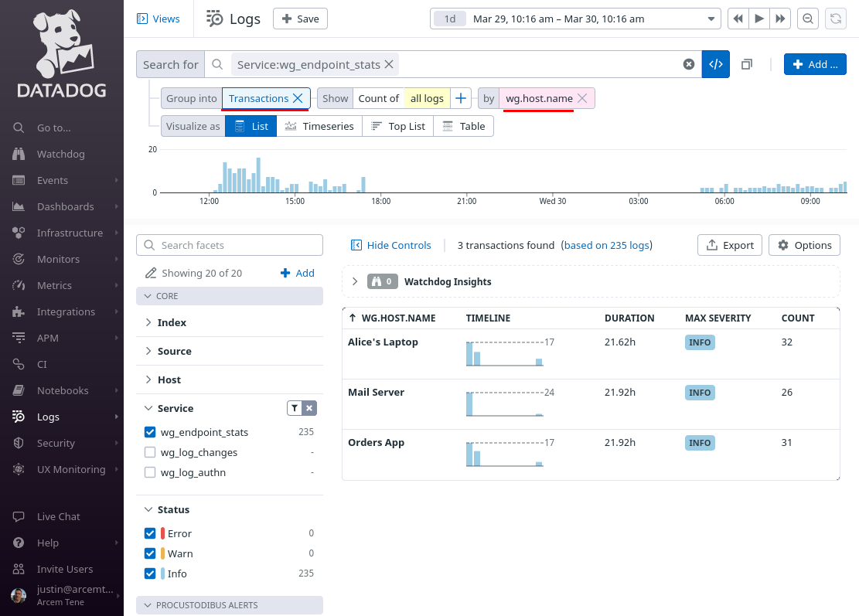This screenshot has height=616, width=859.
Task: Export the transactions
Action: 730,245
